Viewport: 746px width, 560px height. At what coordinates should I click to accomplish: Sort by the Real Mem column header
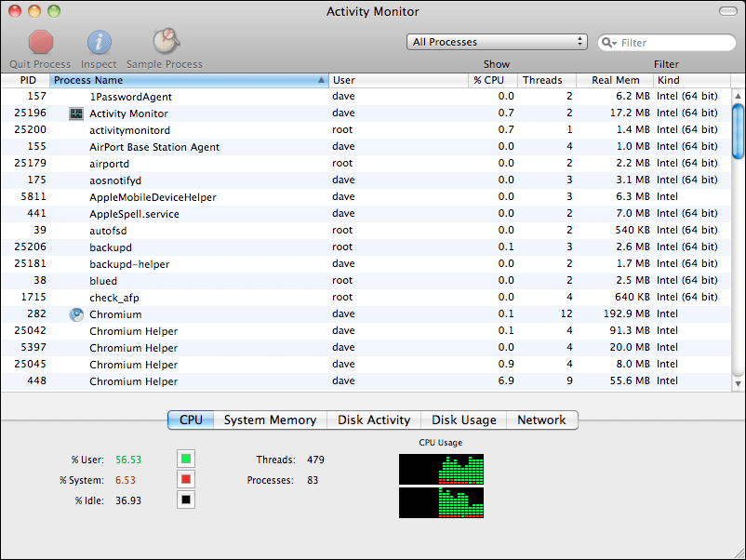615,80
